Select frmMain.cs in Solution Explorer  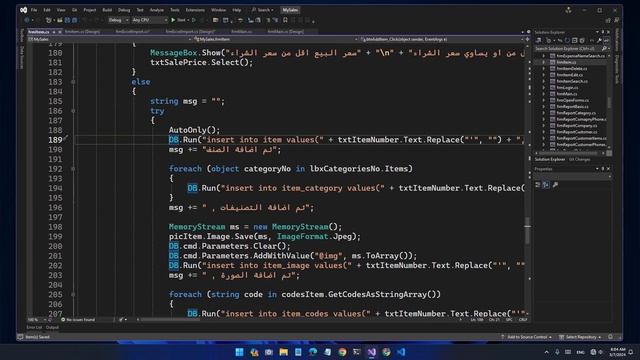tap(567, 94)
